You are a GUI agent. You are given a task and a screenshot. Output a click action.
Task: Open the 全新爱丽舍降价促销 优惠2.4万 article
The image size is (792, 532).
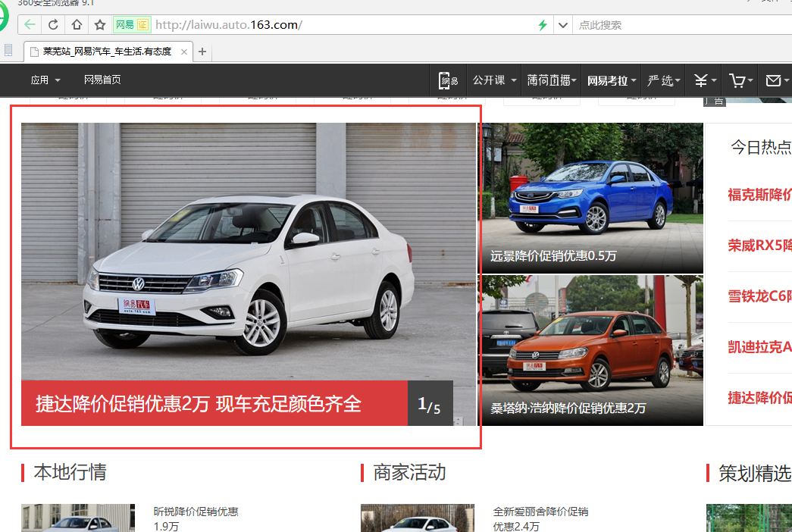pyautogui.click(x=540, y=519)
